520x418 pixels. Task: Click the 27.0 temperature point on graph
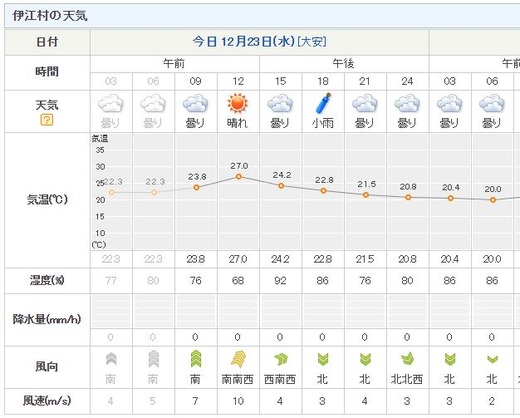coord(239,177)
